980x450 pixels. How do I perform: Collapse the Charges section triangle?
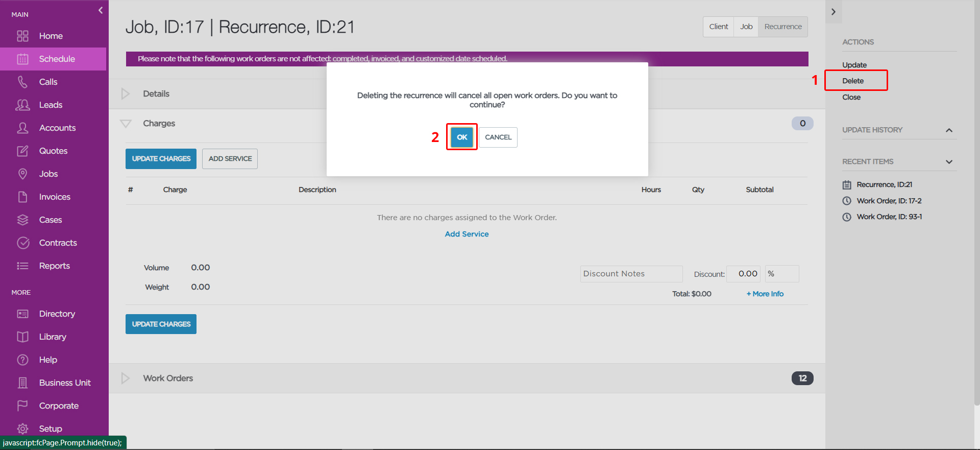pyautogui.click(x=126, y=124)
